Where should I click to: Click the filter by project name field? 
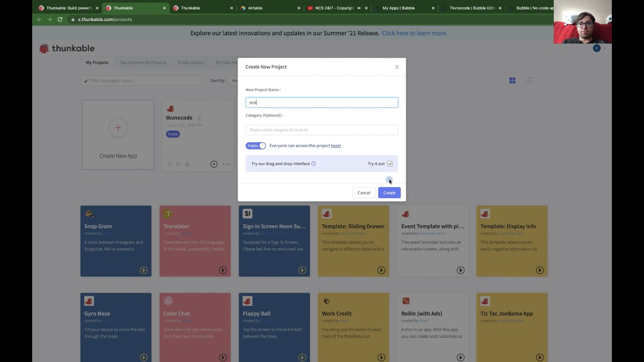tap(141, 80)
